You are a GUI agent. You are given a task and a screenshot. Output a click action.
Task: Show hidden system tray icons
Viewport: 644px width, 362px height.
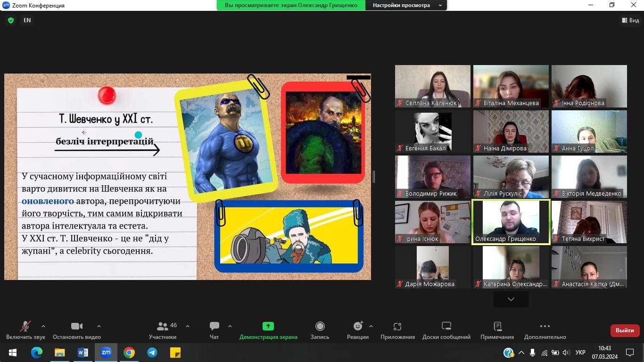click(521, 353)
